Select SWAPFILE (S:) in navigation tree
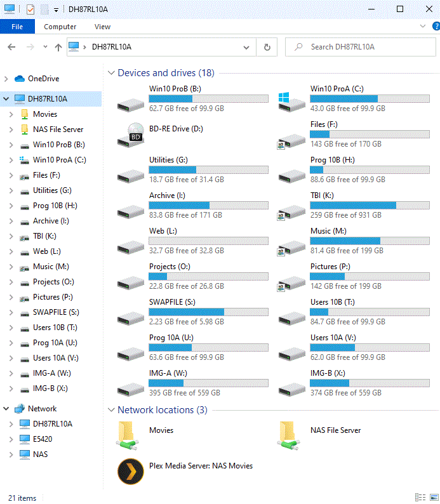 tap(56, 312)
